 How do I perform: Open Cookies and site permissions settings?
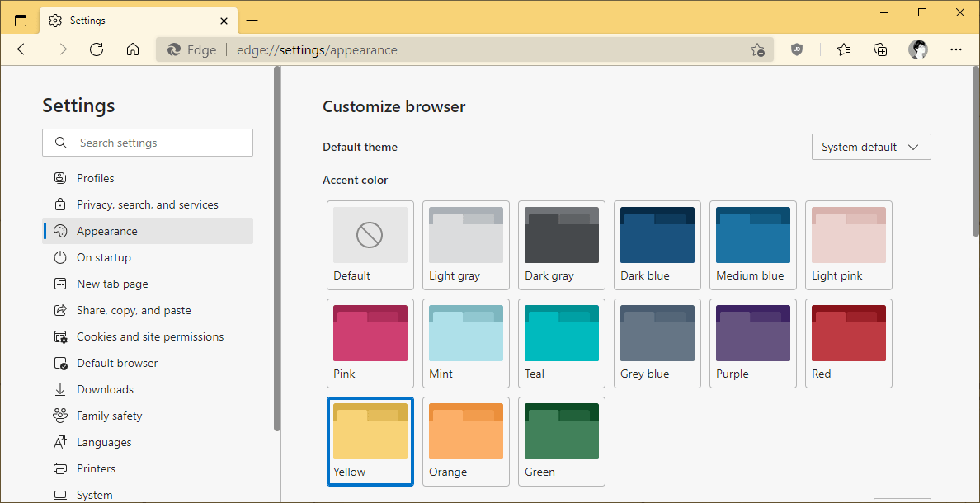(x=150, y=336)
